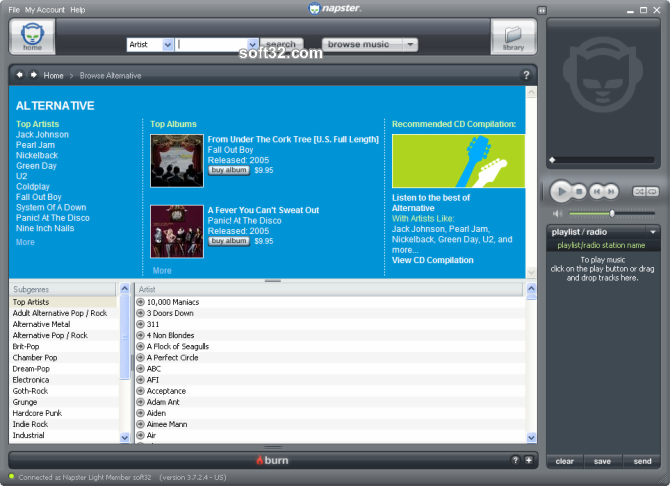
Task: Adjust the volume slider
Action: (x=611, y=213)
